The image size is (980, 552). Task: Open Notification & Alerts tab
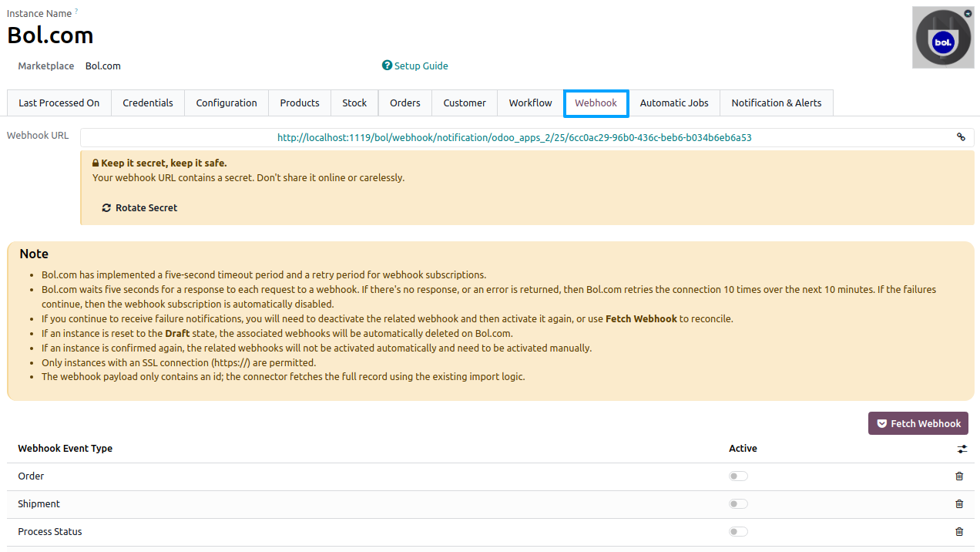tap(777, 103)
